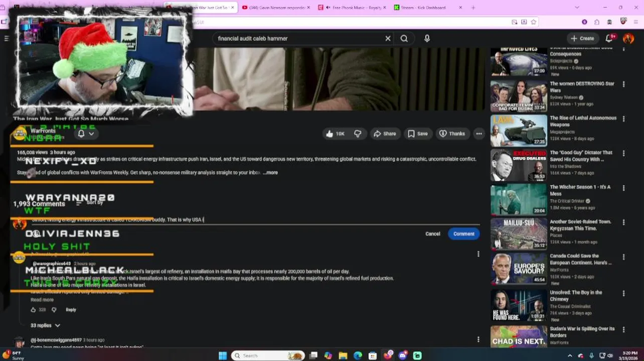Viewport: 644px width, 361px height.
Task: Open WarFronts notification bell dropdown
Action: 86,134
